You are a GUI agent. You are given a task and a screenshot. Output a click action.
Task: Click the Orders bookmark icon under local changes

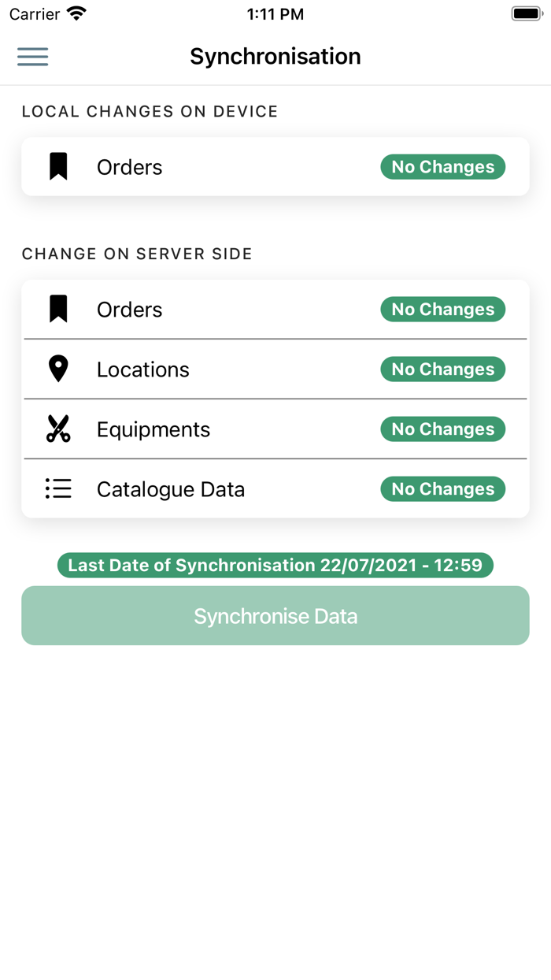click(59, 166)
